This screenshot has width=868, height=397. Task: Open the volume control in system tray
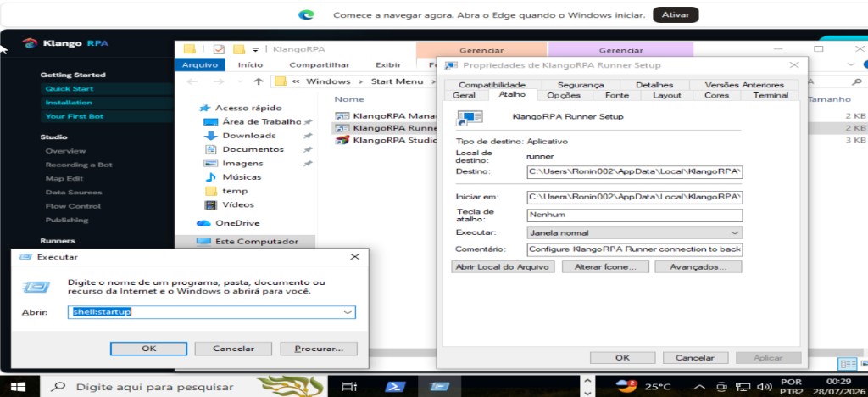pyautogui.click(x=764, y=387)
